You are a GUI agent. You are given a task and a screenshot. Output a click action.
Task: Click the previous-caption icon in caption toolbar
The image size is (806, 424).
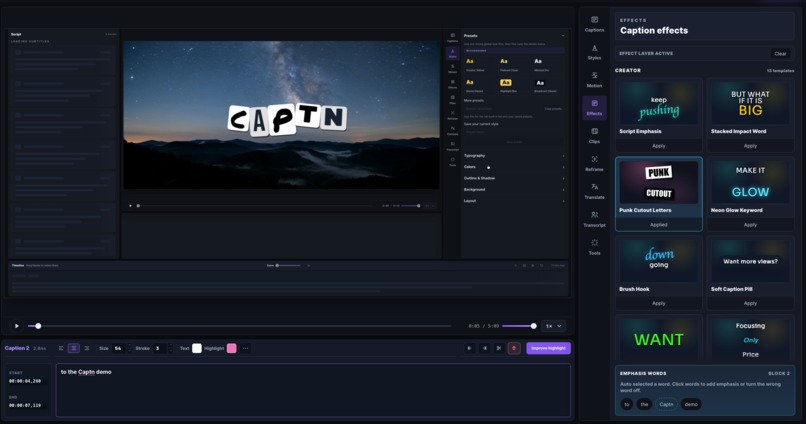[484, 348]
